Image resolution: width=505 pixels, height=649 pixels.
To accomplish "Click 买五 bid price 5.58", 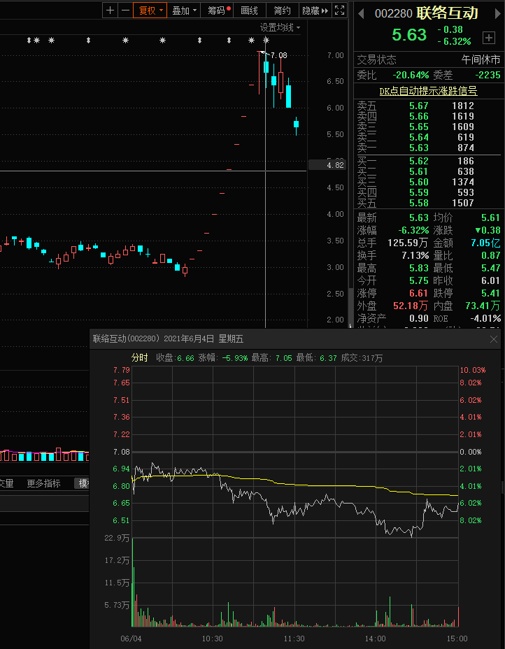I will [x=418, y=203].
